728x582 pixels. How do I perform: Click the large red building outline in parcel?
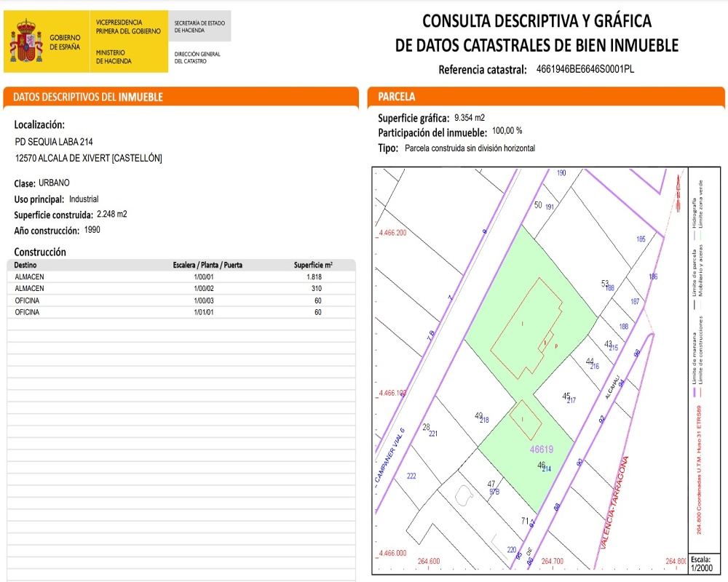click(x=526, y=329)
